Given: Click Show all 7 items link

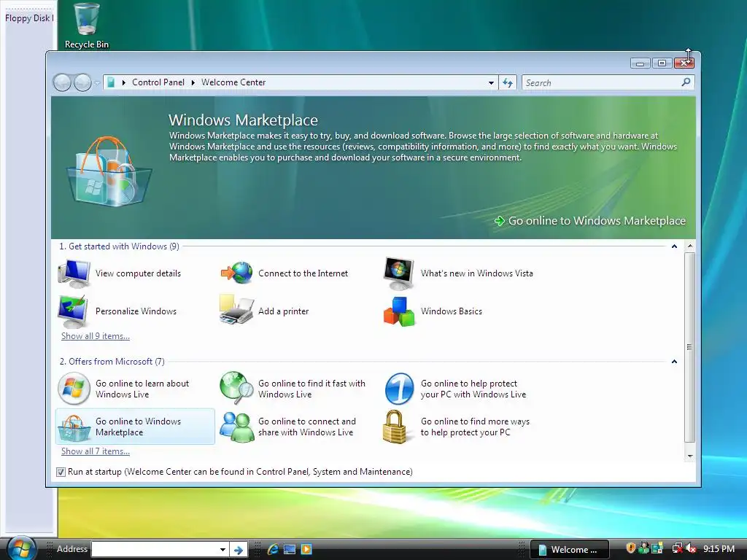Looking at the screenshot, I should click(96, 451).
